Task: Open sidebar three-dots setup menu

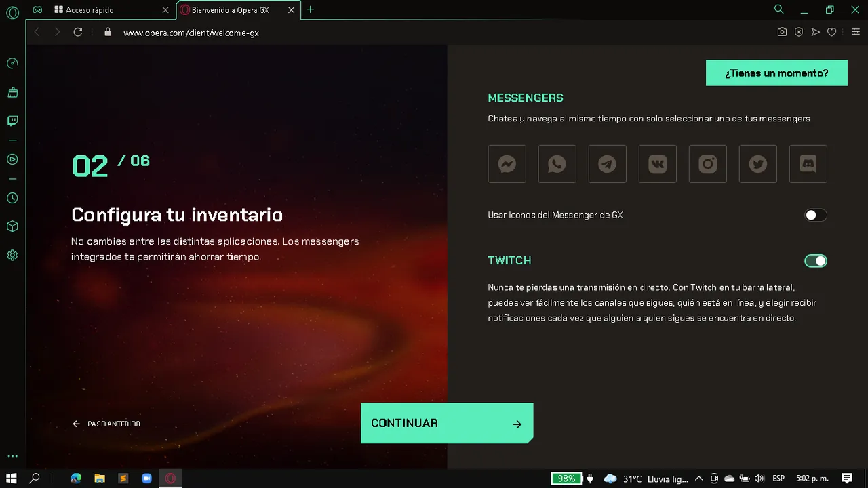Action: pyautogui.click(x=12, y=456)
